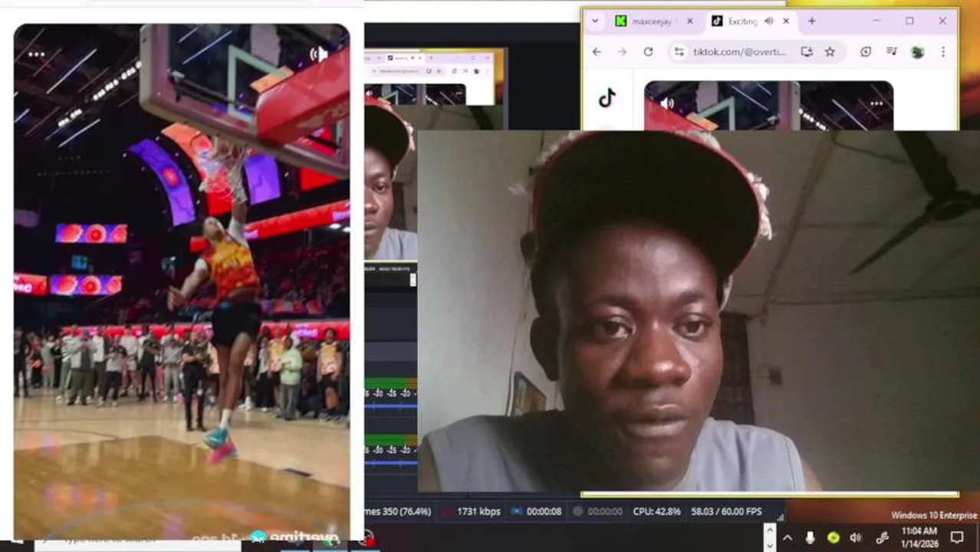Click the 00:00:08 streaming timer

[535, 511]
